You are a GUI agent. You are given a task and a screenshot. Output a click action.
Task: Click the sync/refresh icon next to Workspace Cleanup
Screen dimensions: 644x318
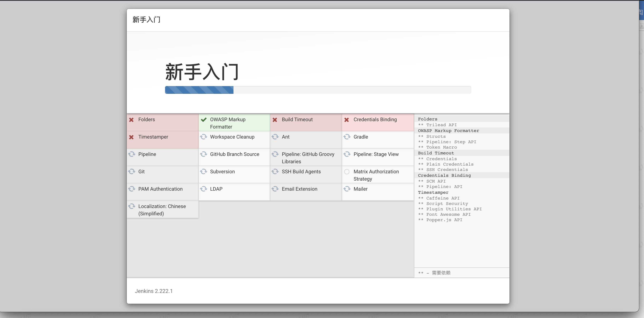coord(203,136)
